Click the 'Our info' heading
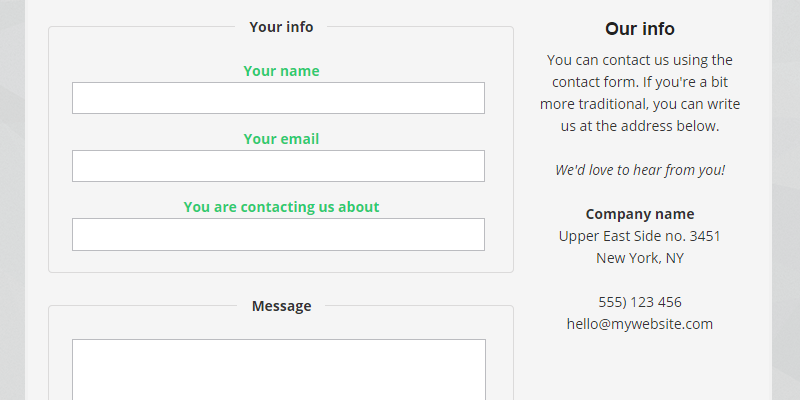 point(640,29)
